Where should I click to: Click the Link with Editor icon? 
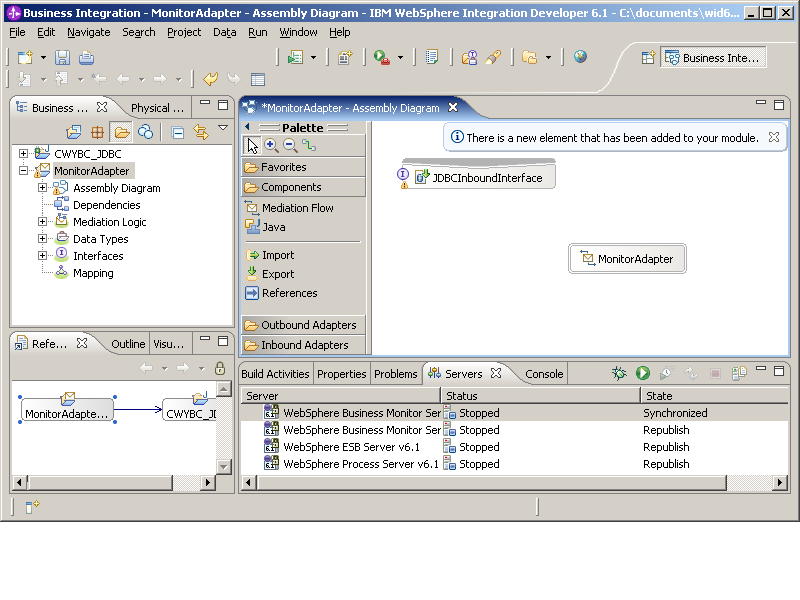pos(201,133)
